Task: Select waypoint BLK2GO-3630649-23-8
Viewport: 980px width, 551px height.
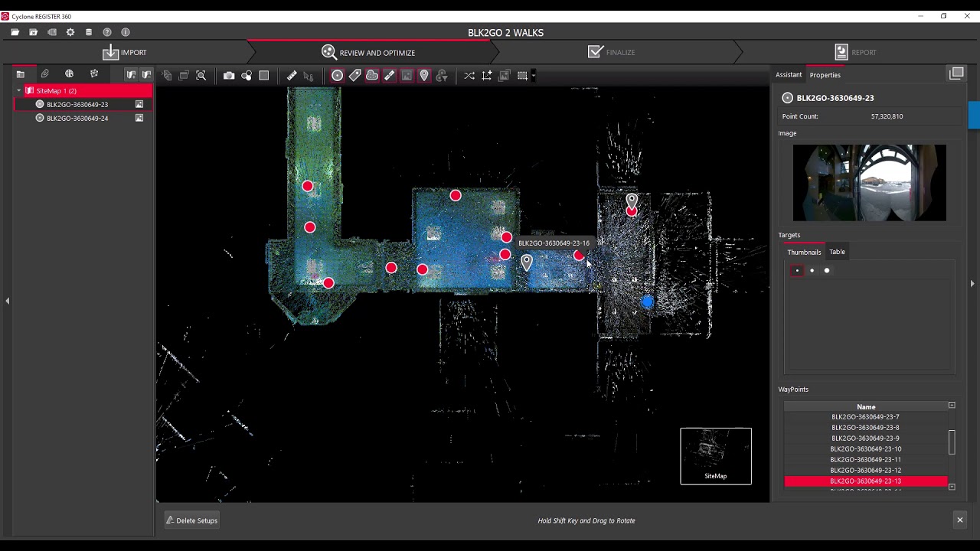Action: 865,428
